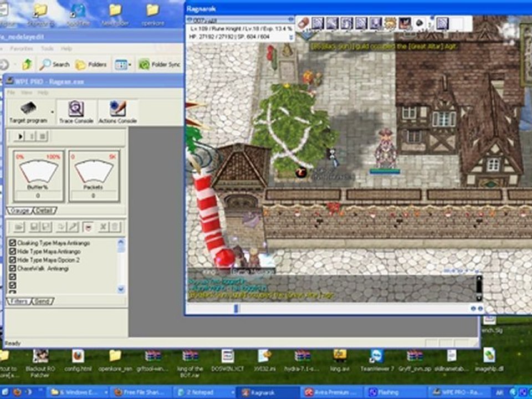532x399 pixels.
Task: Open target program dropdown arrow
Action: click(x=52, y=112)
